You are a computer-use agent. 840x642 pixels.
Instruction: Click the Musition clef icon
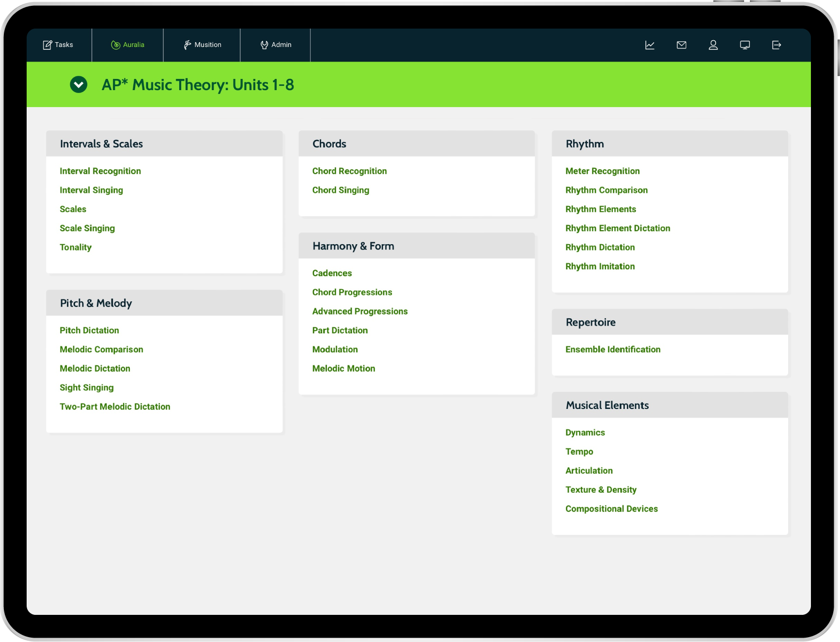187,45
